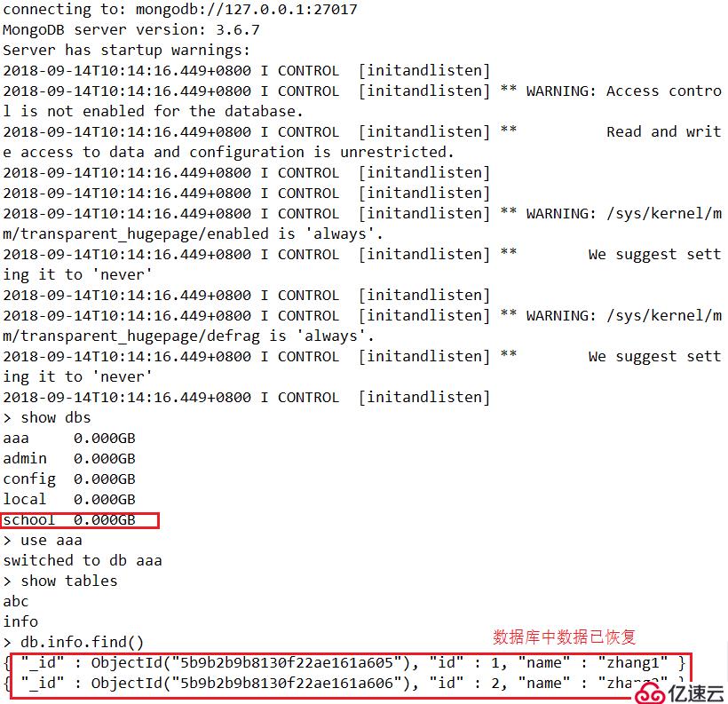
Task: Click the 'switched to db aaa' output
Action: (83, 560)
